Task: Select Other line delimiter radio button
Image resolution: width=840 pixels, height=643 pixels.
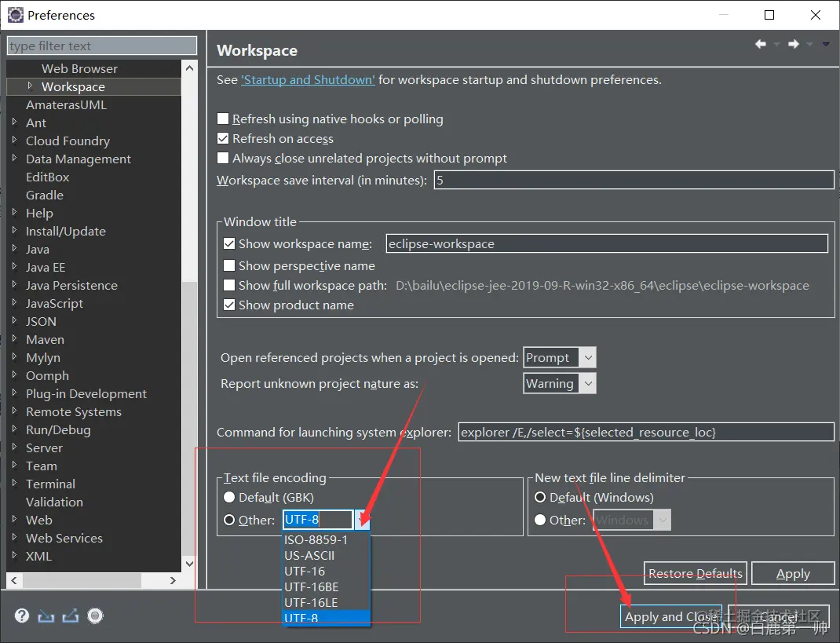Action: point(540,520)
